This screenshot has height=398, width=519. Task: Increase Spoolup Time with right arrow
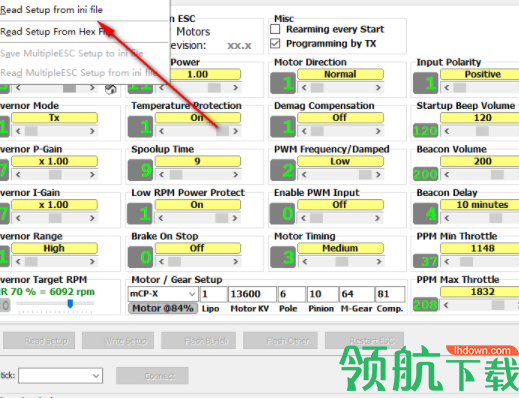click(236, 175)
